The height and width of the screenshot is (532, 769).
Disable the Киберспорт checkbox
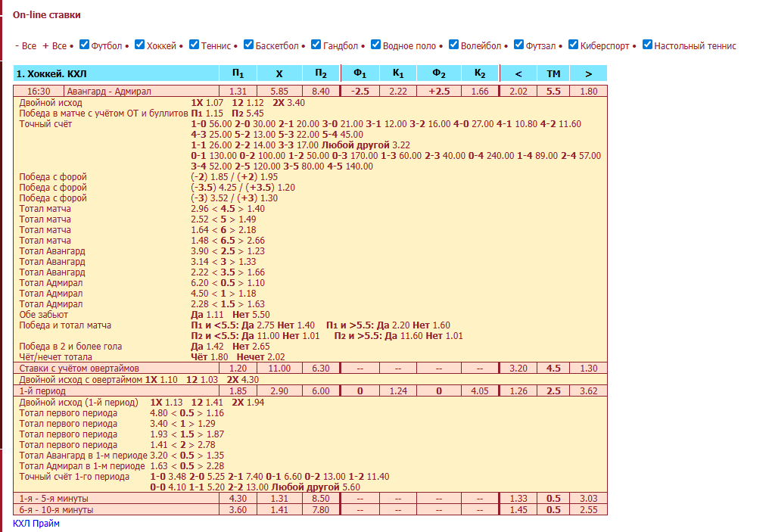click(574, 45)
